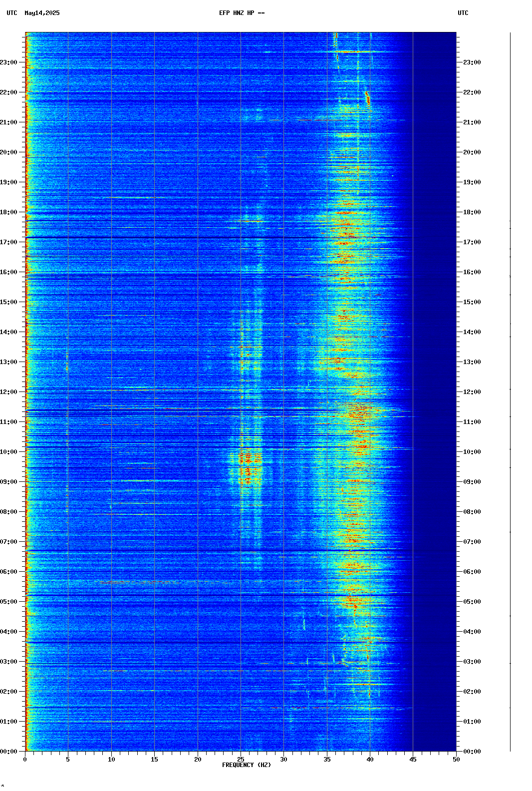Viewport: 532px width, 791px height.
Task: Click '21:00' on the right time axis
Action: click(472, 122)
